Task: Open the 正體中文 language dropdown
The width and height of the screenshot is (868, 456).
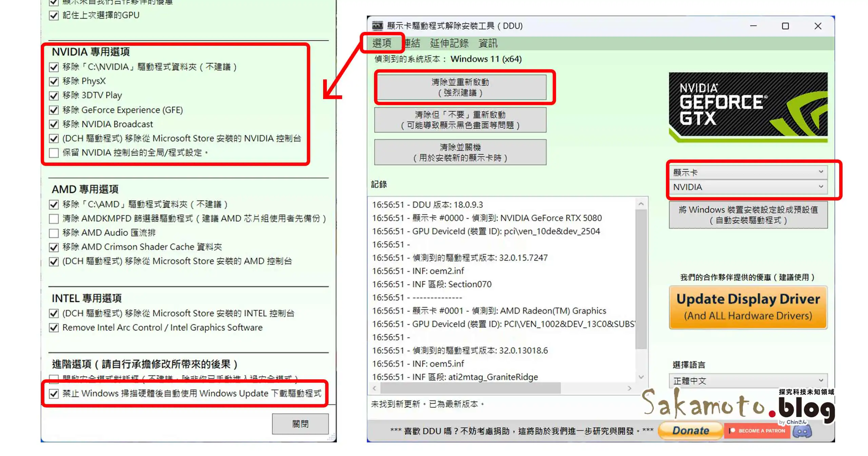Action: coord(748,381)
